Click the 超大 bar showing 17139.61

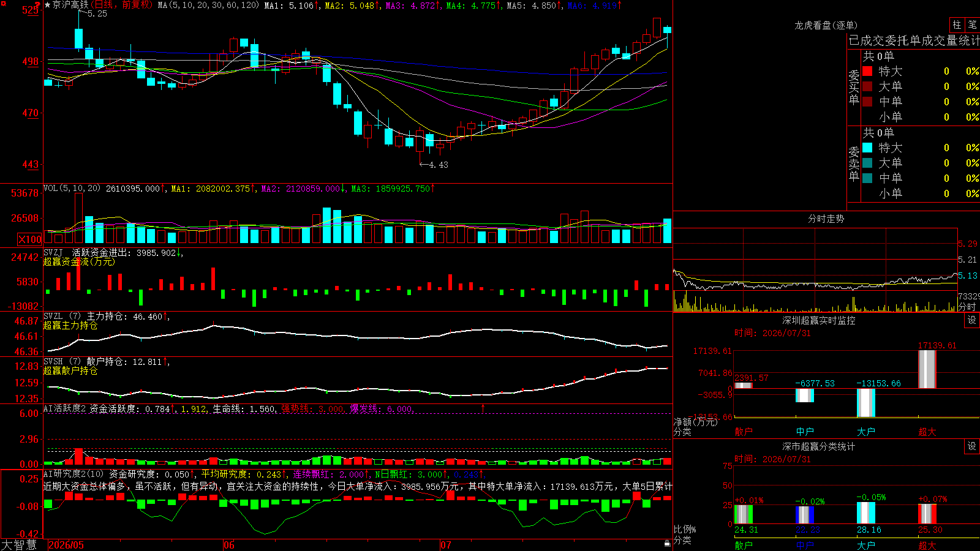tap(927, 369)
